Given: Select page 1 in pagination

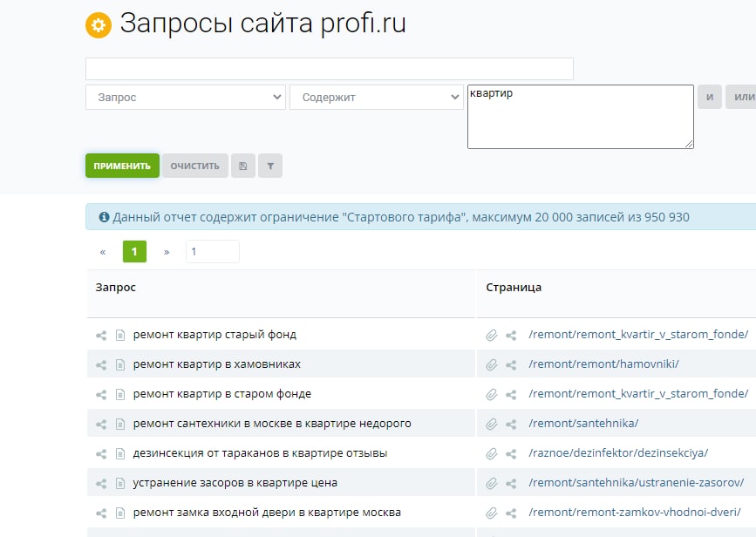Looking at the screenshot, I should click(x=134, y=252).
